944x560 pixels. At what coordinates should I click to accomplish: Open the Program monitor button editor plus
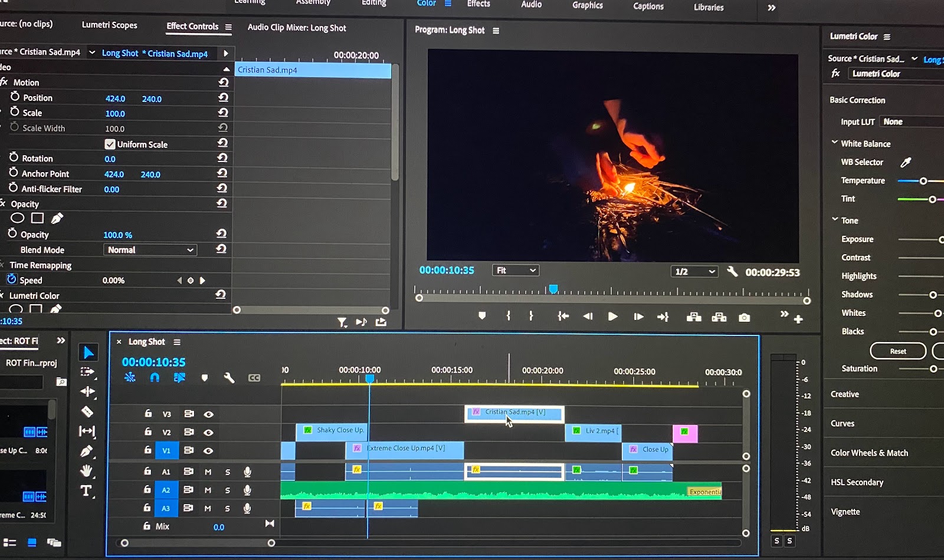pyautogui.click(x=798, y=319)
